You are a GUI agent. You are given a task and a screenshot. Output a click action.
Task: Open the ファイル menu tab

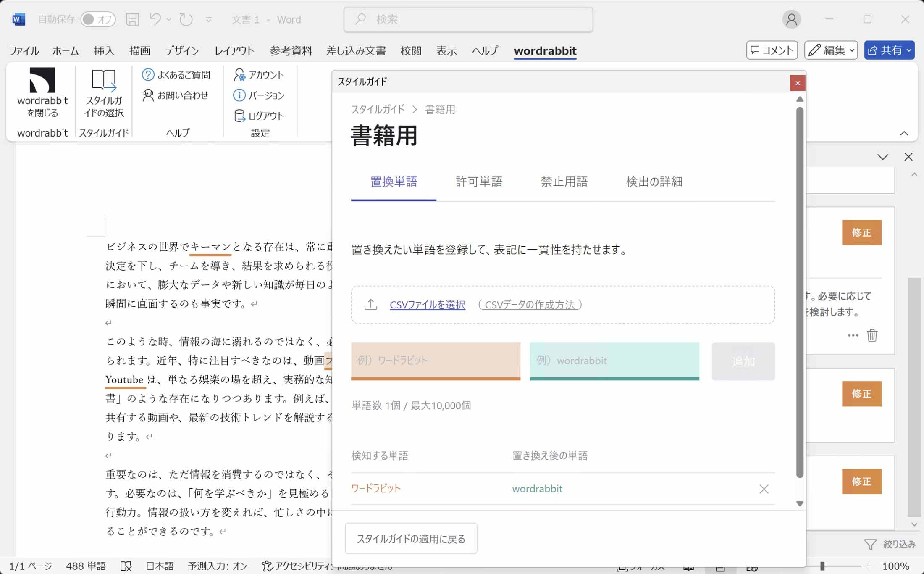pyautogui.click(x=24, y=51)
